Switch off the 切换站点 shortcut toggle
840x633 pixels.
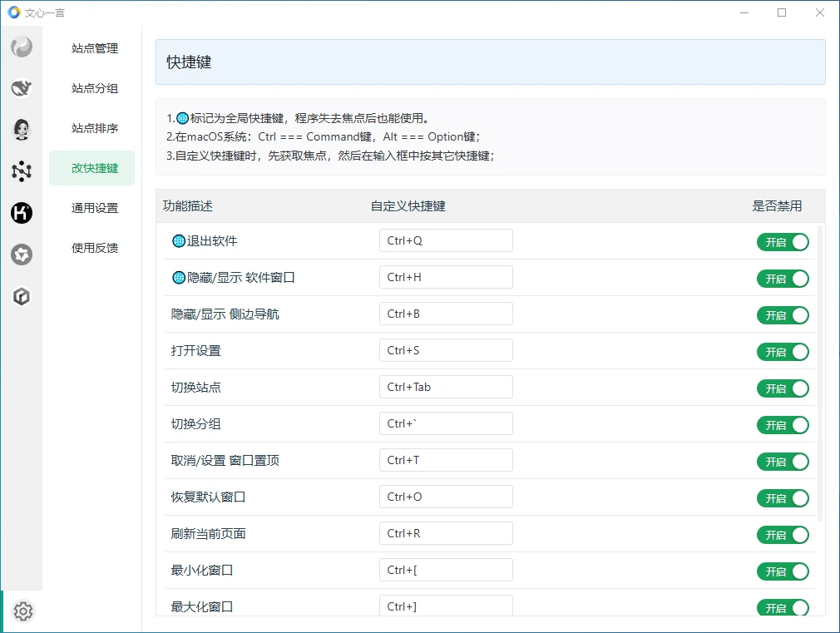pos(782,388)
